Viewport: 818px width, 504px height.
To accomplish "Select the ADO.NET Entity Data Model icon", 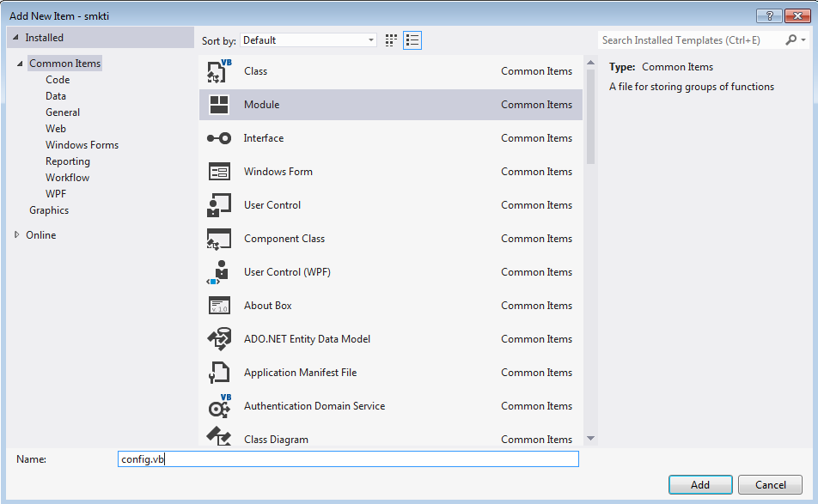I will 219,339.
